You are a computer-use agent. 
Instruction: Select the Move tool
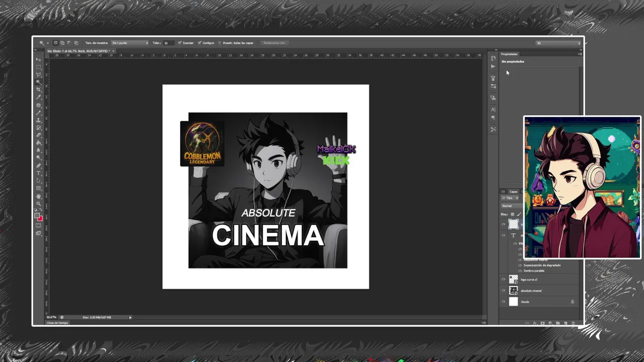coord(38,59)
